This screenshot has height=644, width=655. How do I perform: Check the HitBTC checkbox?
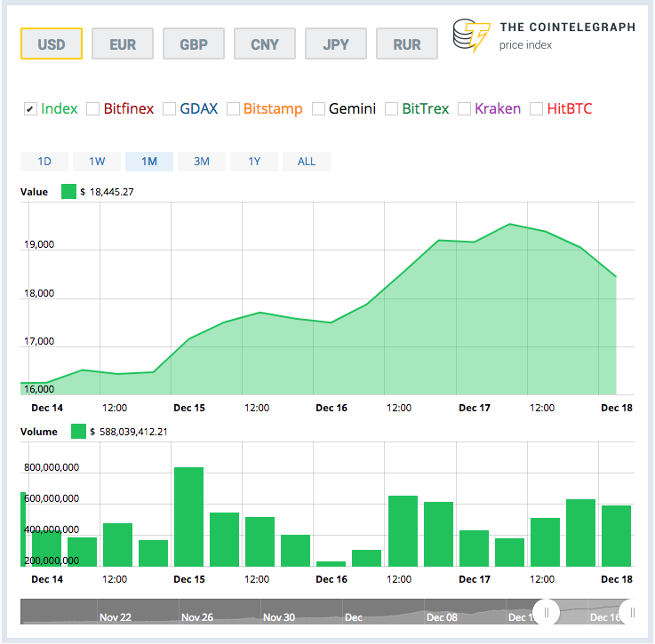(536, 109)
